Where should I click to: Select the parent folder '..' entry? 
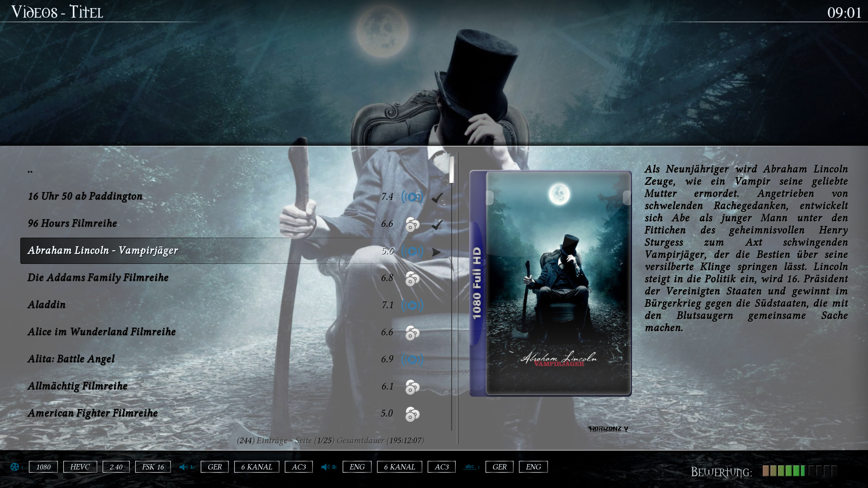coord(236,170)
